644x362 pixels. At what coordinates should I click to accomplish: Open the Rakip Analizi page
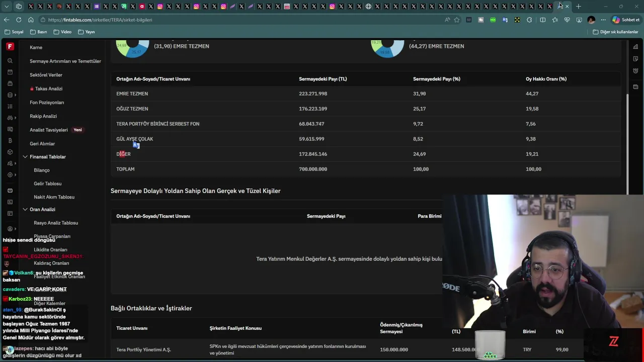(43, 116)
